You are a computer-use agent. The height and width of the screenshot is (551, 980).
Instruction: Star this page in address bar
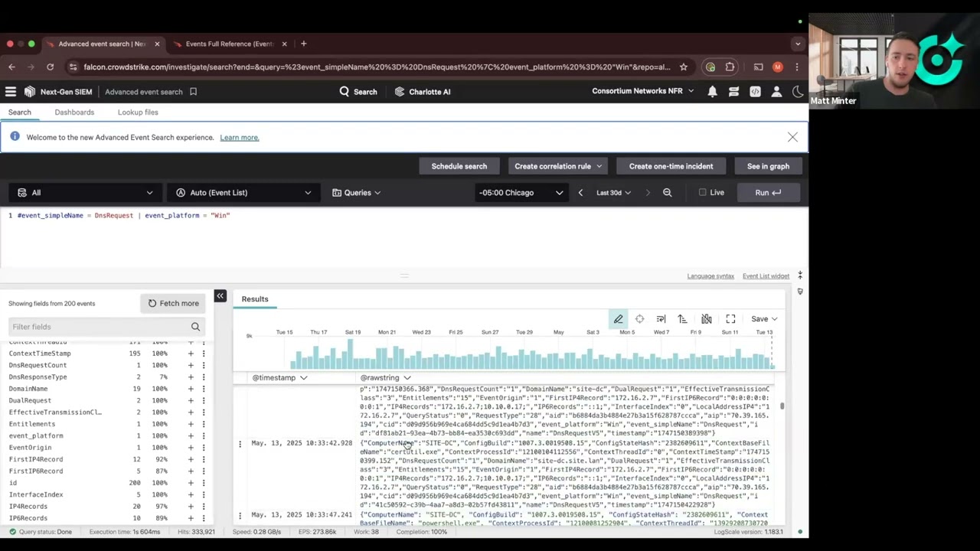(x=683, y=67)
